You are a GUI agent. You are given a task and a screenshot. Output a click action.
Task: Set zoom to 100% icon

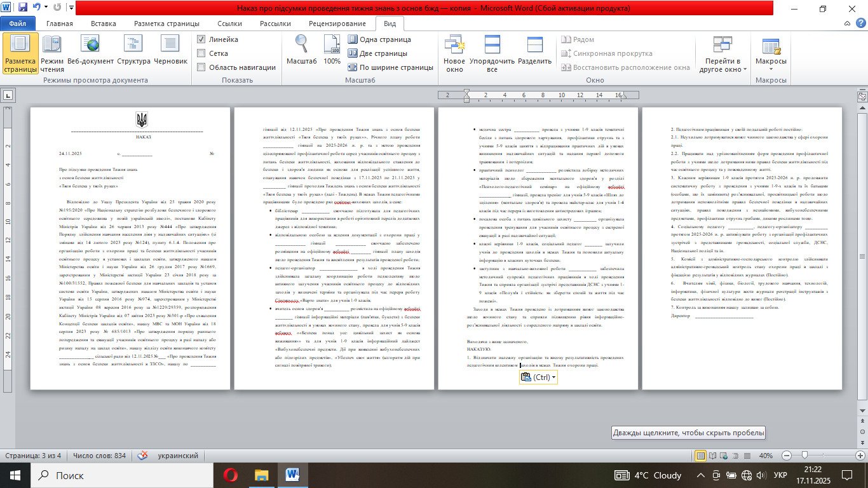coord(332,44)
